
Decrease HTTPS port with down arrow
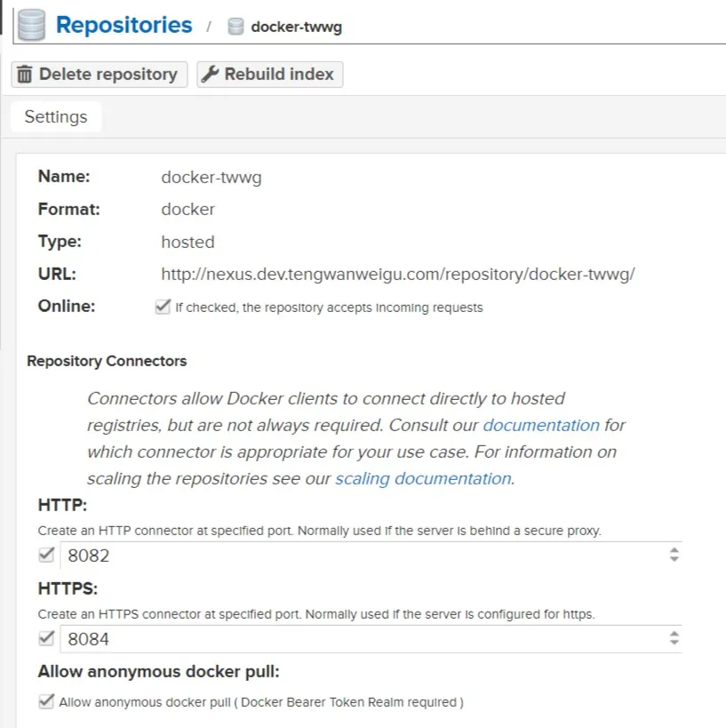[674, 642]
